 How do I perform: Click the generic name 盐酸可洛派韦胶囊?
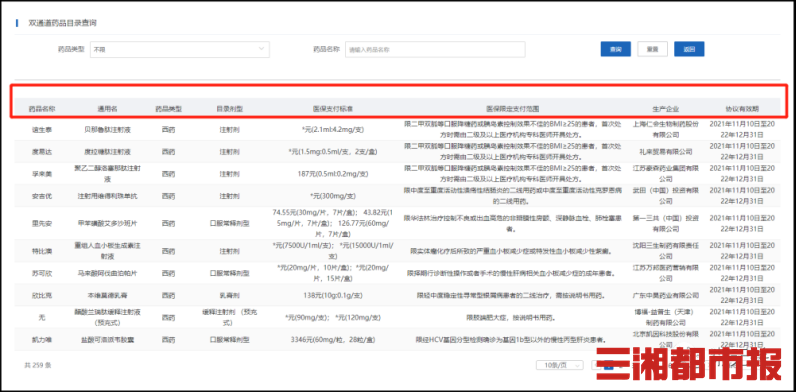(x=108, y=340)
